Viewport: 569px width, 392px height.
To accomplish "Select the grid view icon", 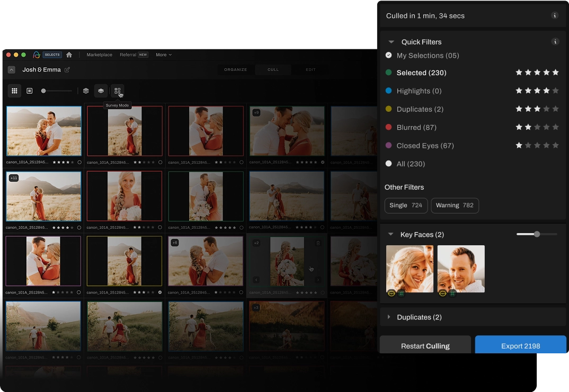I will coord(14,91).
